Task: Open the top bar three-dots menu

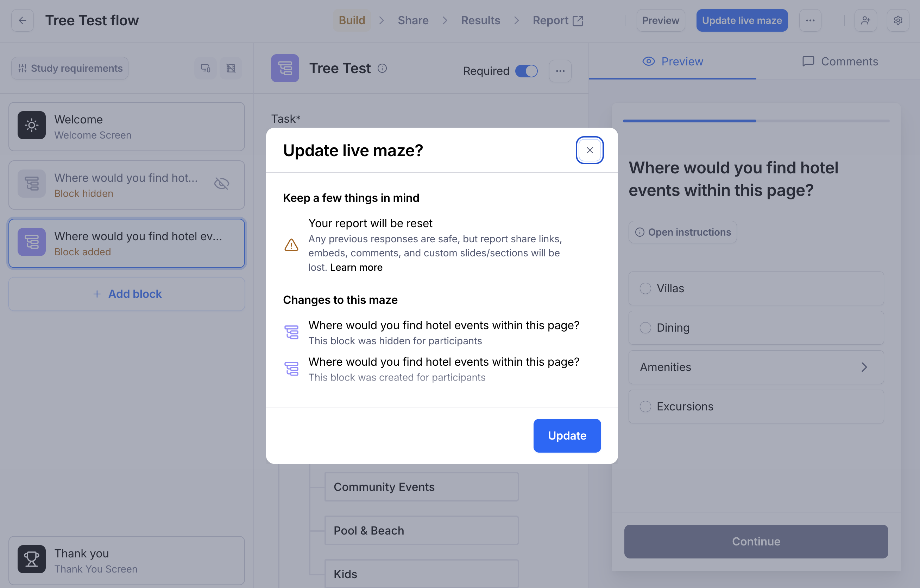Action: pos(810,20)
